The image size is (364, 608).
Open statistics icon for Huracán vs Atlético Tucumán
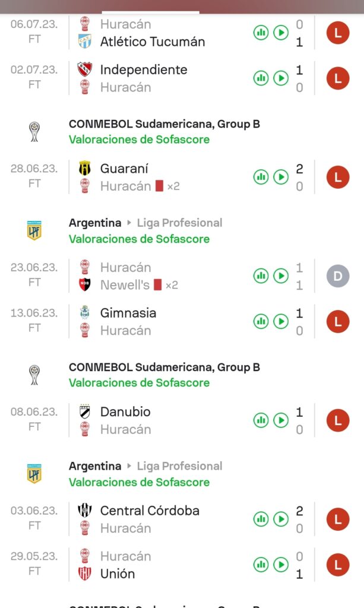point(261,33)
